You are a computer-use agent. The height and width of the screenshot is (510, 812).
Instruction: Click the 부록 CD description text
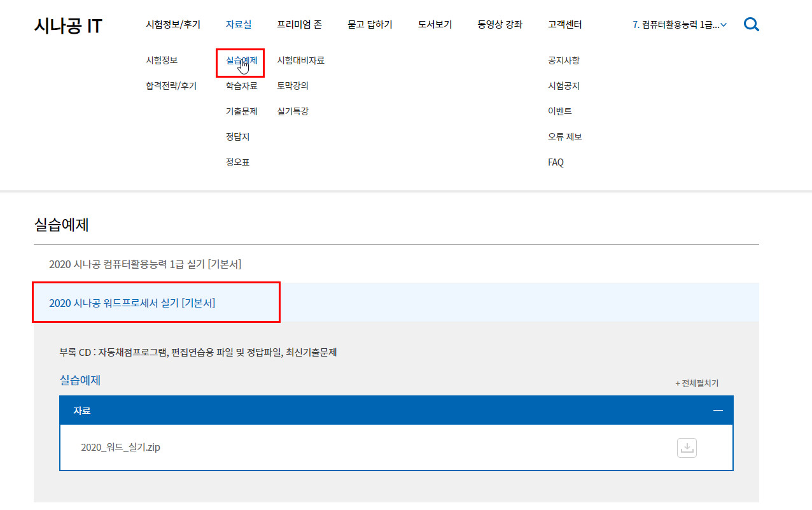pos(198,352)
